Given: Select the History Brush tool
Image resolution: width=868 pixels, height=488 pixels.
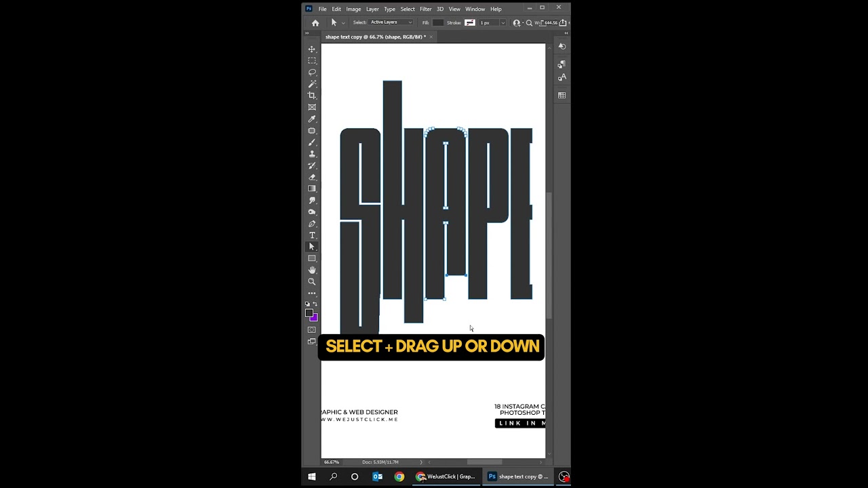Looking at the screenshot, I should 312,165.
